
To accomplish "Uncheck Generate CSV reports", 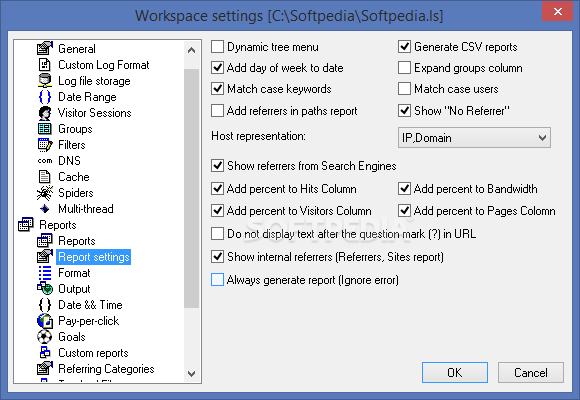I will pyautogui.click(x=404, y=47).
